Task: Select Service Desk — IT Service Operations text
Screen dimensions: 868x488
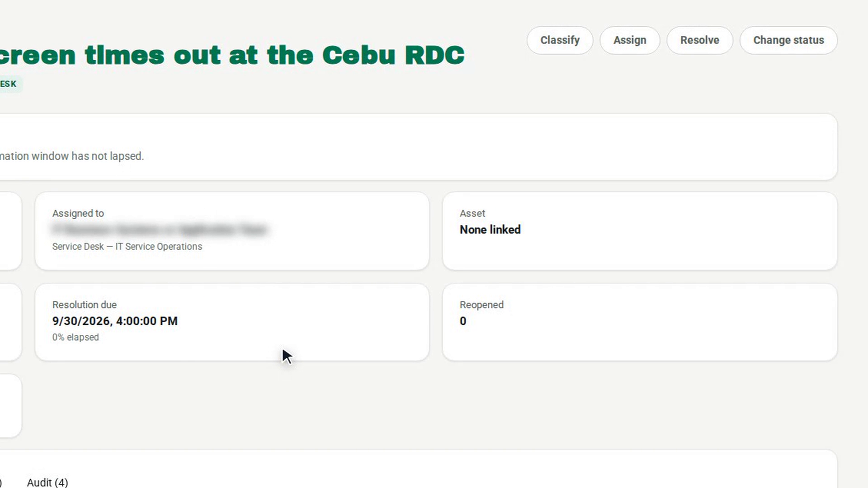Action: (x=127, y=247)
